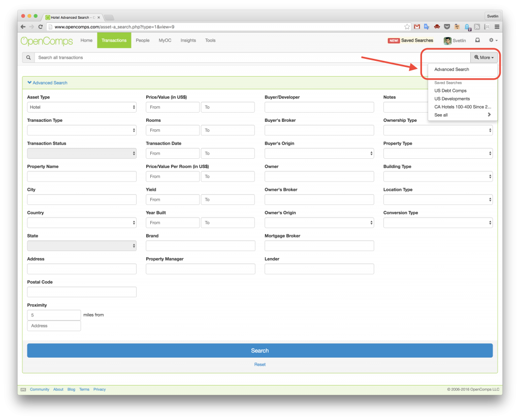Open the Conversion Type dropdown
Screen dimensions: 520x420
(438, 223)
